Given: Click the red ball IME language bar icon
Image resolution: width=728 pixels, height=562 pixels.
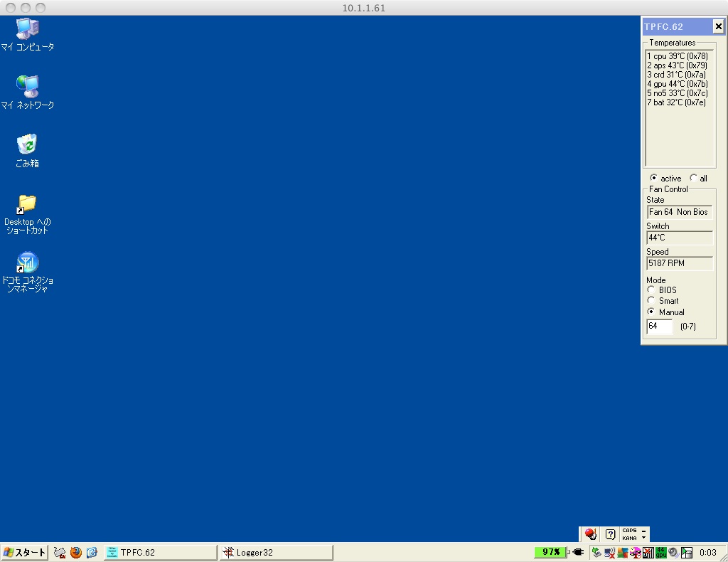Looking at the screenshot, I should pos(590,534).
